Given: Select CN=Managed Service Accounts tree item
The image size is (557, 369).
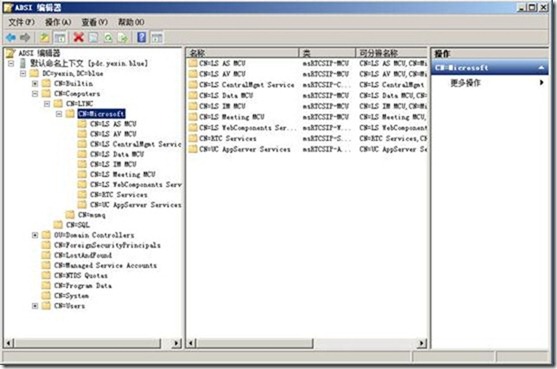Looking at the screenshot, I should point(105,265).
